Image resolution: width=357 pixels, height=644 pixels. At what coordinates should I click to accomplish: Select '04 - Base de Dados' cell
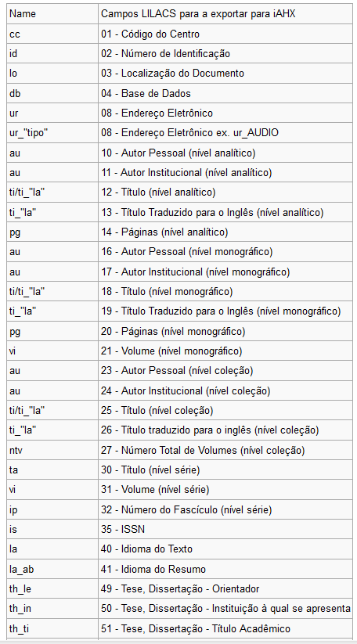225,94
